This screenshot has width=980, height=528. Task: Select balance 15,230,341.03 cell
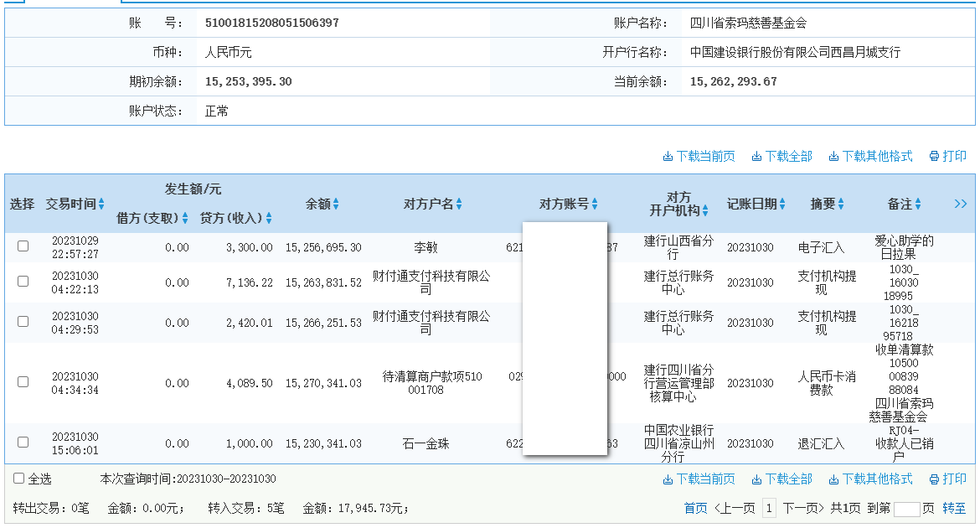[323, 443]
